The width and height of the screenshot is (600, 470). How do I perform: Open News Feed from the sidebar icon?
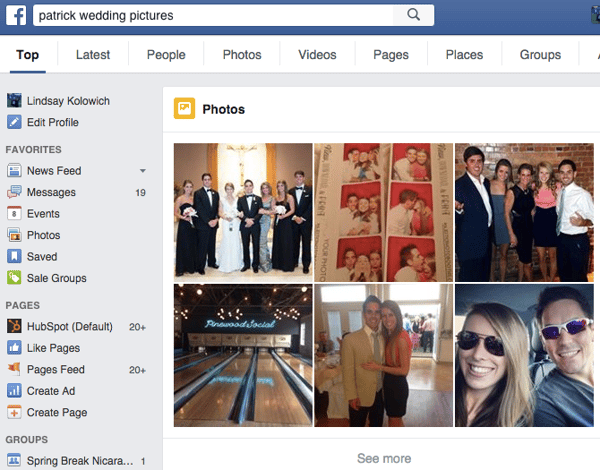[x=14, y=171]
